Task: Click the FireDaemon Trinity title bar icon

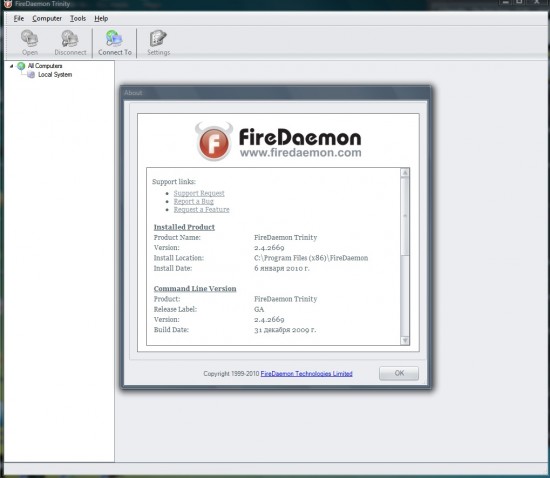Action: tap(7, 4)
